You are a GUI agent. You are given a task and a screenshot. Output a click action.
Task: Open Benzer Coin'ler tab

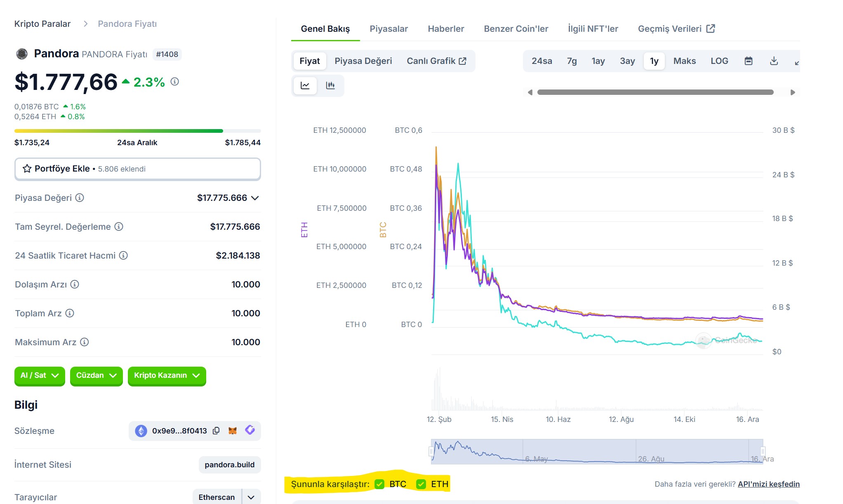click(516, 29)
